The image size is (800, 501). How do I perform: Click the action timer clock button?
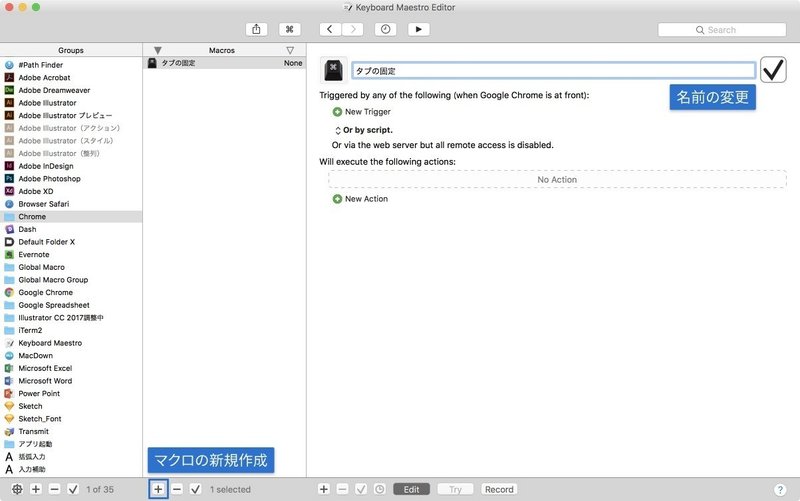[380, 489]
